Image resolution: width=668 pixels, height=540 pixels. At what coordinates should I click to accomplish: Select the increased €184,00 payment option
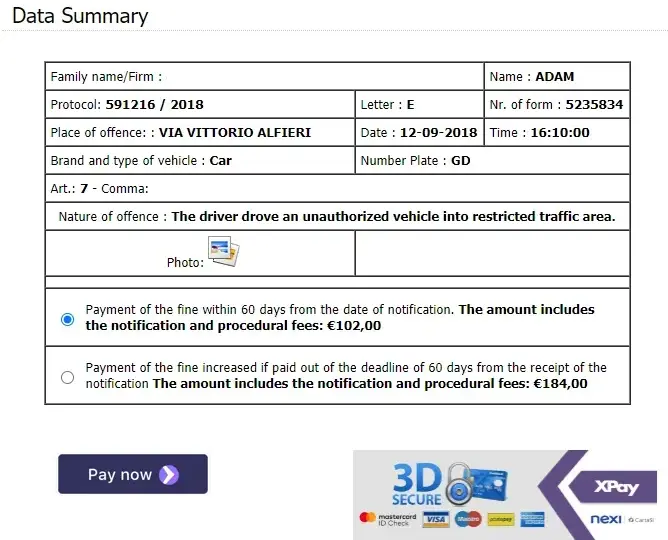point(67,377)
